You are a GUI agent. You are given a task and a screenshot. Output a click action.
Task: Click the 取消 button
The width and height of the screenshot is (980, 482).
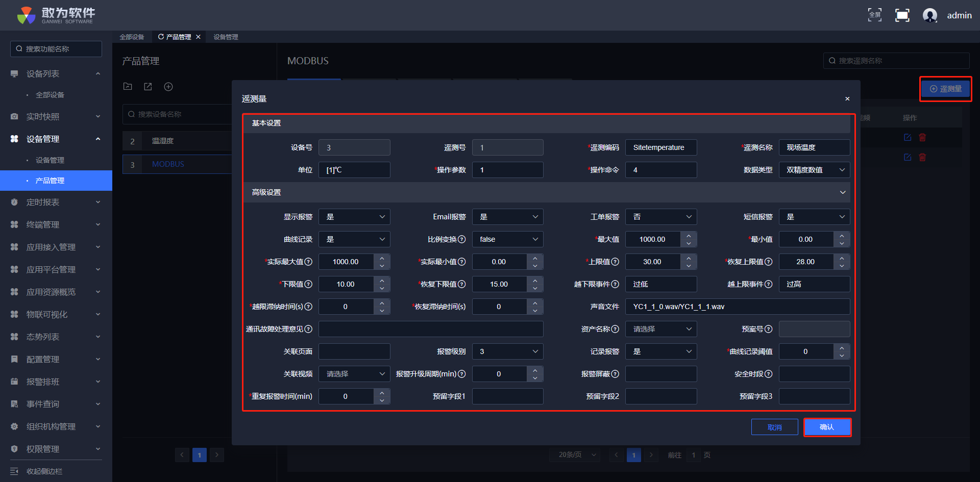coord(774,427)
